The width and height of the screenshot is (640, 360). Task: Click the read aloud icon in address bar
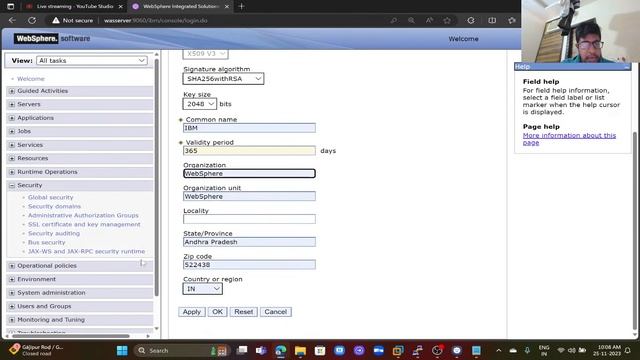pos(429,20)
